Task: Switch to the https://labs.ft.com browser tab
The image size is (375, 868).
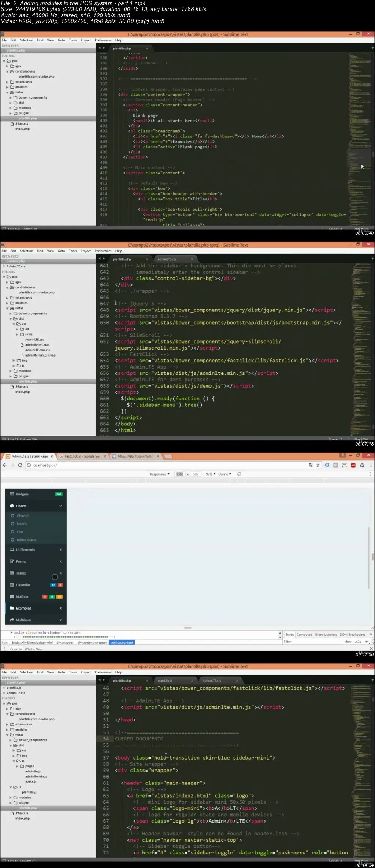Action: tap(135, 456)
